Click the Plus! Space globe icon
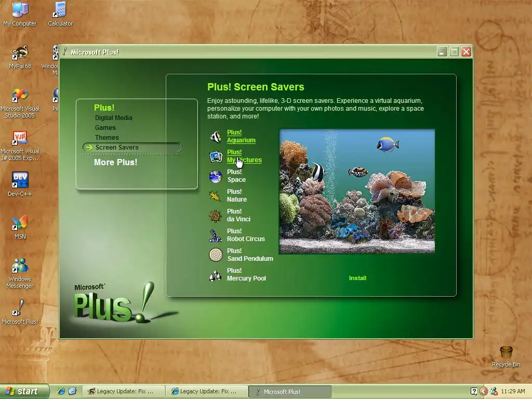532x399 pixels. 216,177
